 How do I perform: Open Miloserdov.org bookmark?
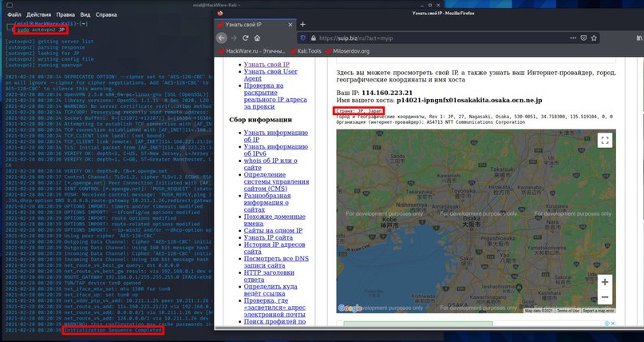click(347, 51)
